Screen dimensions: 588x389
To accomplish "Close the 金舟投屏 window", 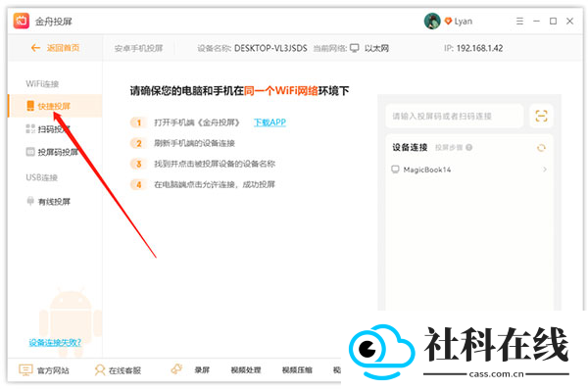I will pyautogui.click(x=570, y=21).
